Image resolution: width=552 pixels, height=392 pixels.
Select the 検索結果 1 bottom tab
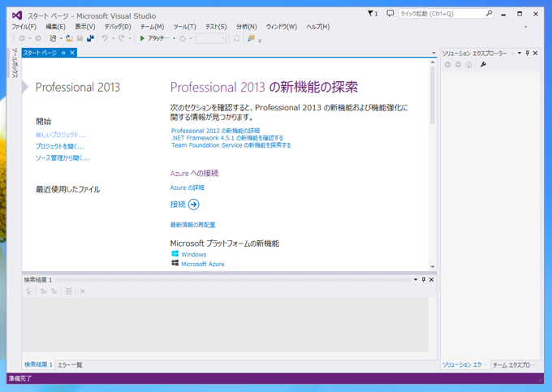coord(38,364)
